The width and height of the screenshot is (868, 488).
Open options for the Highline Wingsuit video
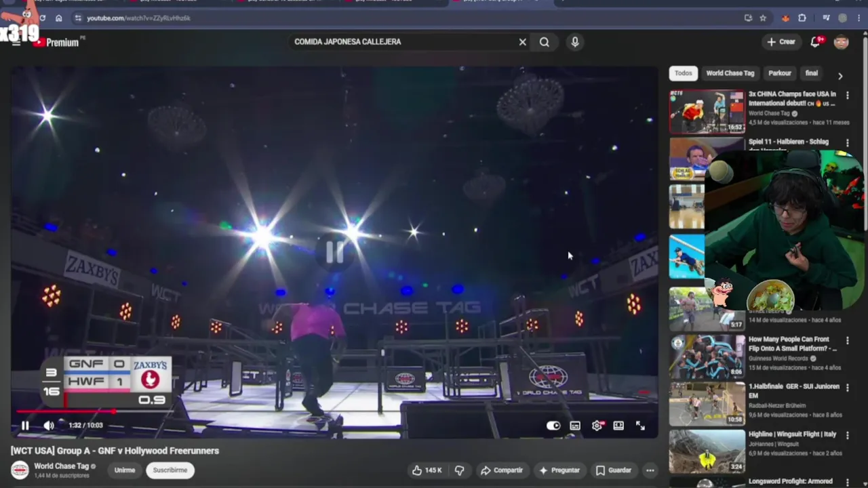pos(847,435)
